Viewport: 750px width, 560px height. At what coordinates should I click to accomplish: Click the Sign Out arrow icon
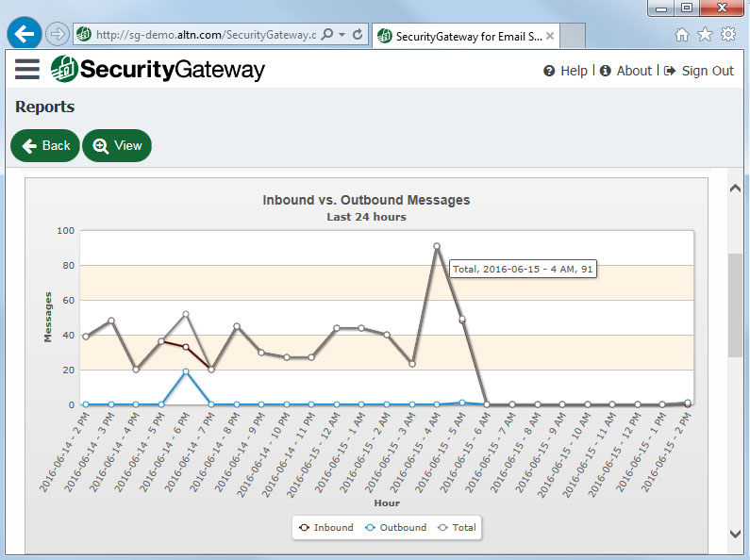click(670, 72)
